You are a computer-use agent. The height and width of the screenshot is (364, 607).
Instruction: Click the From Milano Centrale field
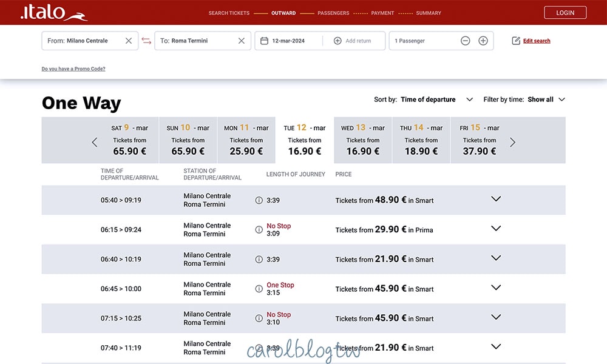pyautogui.click(x=90, y=41)
